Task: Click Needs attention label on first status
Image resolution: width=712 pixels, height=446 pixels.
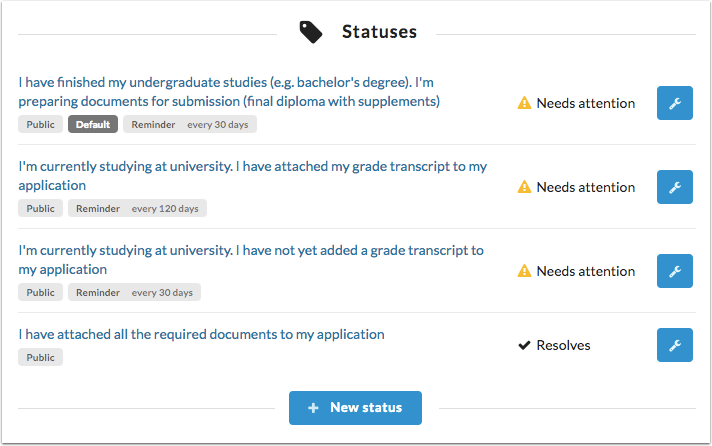Action: pos(585,103)
